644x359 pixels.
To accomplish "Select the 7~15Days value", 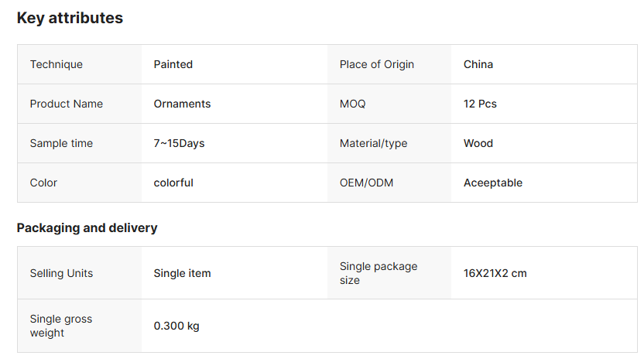I will click(x=179, y=143).
